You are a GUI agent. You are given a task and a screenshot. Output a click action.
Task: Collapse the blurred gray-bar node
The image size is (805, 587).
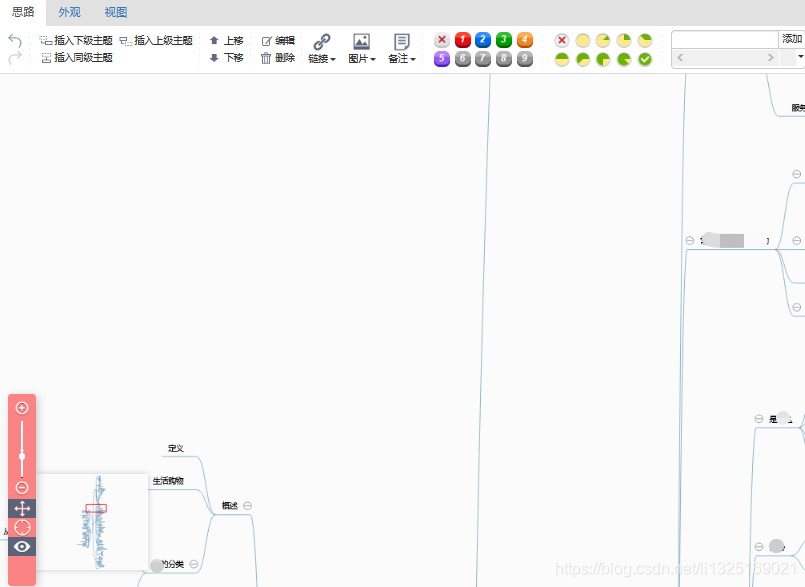pyautogui.click(x=689, y=240)
